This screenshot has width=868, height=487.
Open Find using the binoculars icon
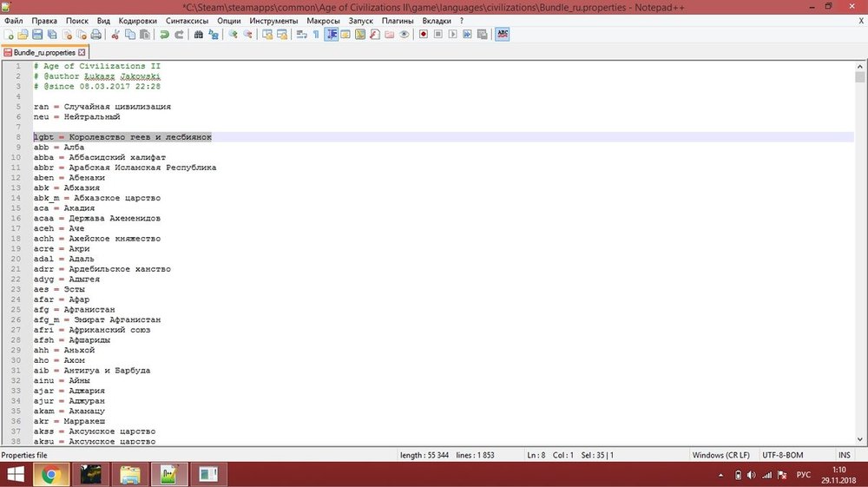pyautogui.click(x=198, y=35)
